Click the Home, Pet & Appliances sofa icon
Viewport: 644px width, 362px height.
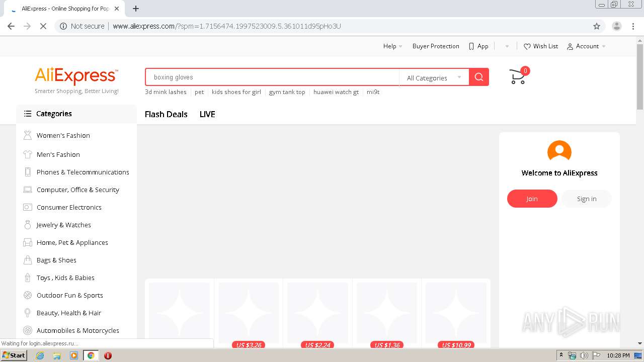coord(28,242)
